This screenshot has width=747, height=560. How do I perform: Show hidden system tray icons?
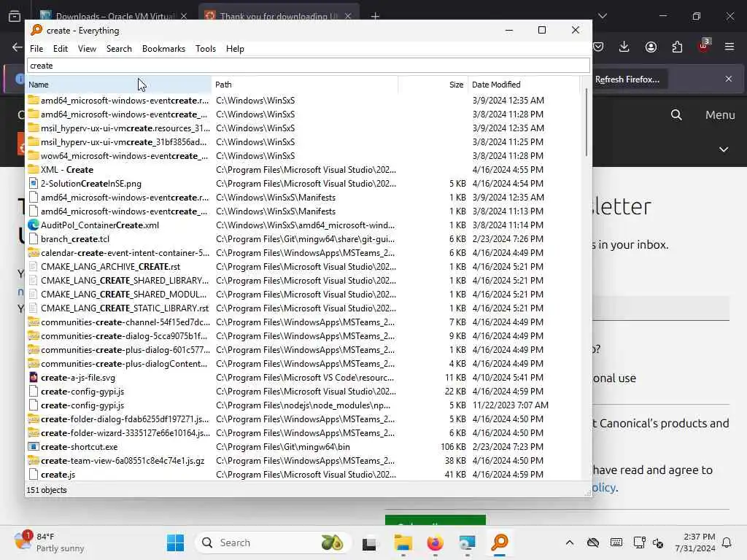click(569, 542)
